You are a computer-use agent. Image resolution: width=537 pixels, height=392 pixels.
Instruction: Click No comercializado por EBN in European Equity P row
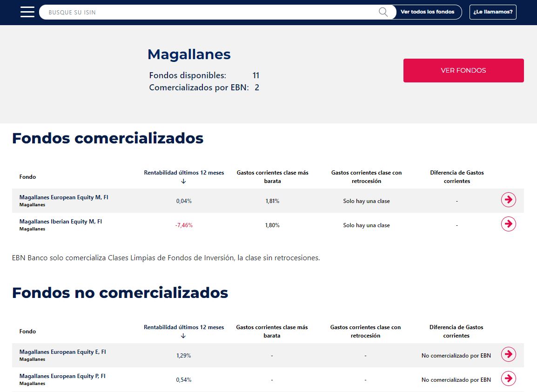(x=456, y=380)
